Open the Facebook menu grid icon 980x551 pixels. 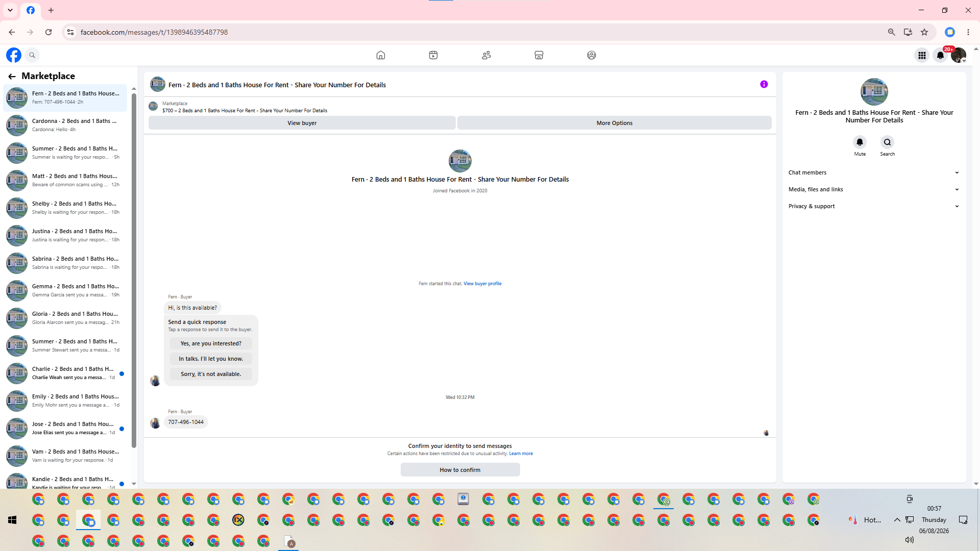[922, 55]
